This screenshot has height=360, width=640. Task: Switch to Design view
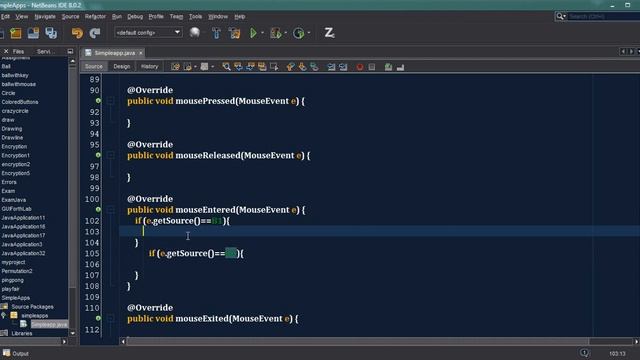[x=122, y=67]
